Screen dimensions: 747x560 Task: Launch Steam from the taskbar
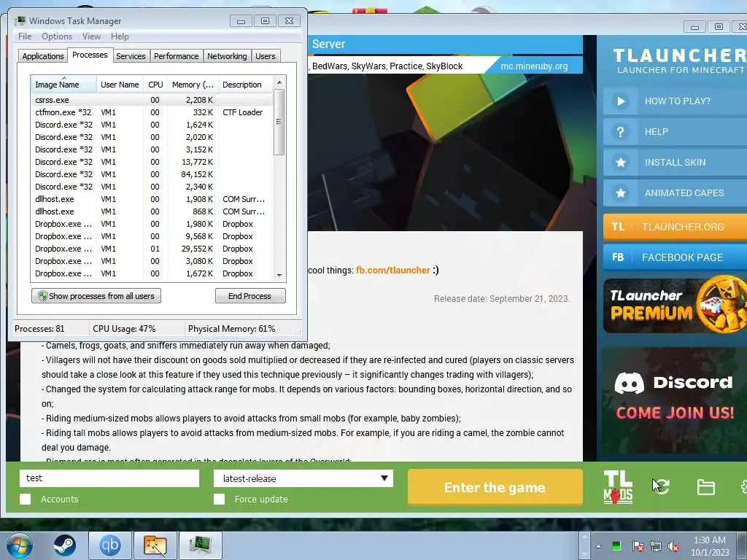pos(64,545)
